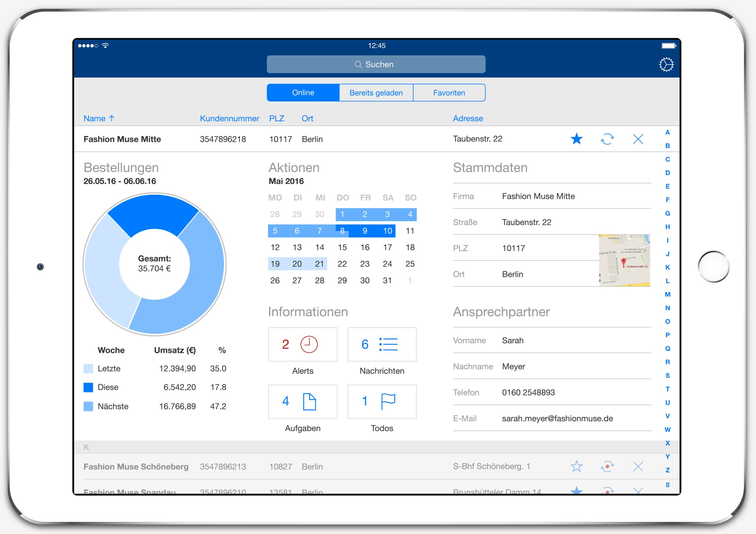
Task: Click the Diese week color swatch
Action: [88, 388]
